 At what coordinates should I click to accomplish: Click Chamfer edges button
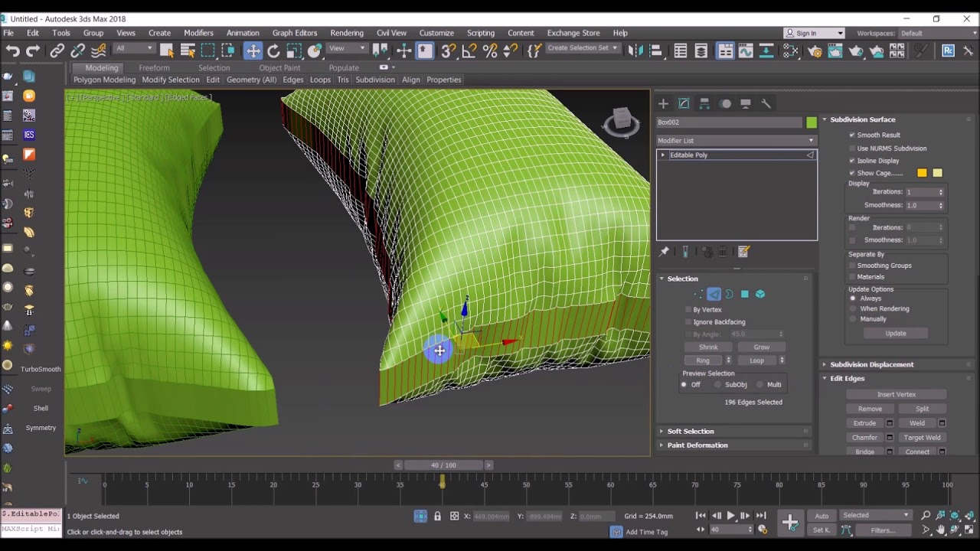click(x=864, y=438)
